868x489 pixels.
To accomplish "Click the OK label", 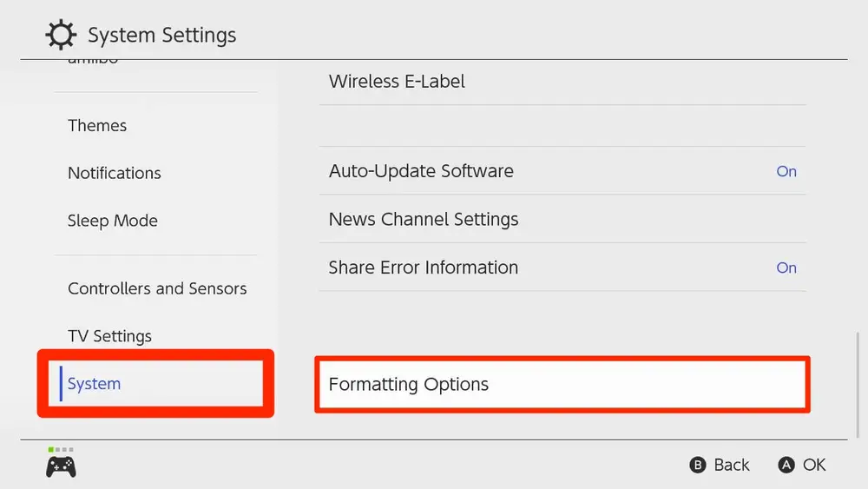I will 814,465.
